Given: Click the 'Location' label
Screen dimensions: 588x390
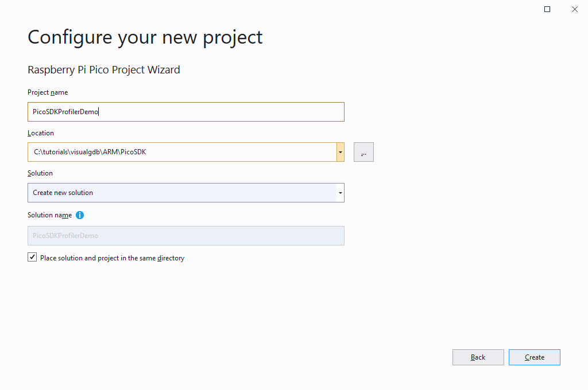Looking at the screenshot, I should 41,133.
